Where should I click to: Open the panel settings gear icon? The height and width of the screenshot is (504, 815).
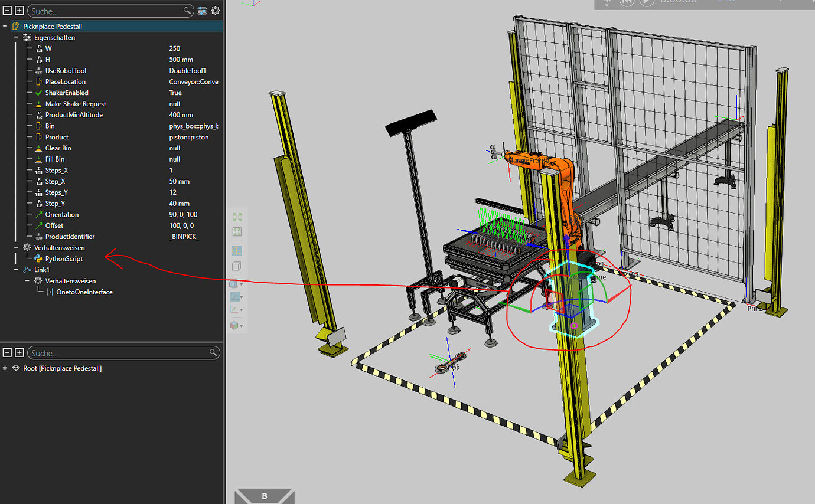click(x=216, y=11)
